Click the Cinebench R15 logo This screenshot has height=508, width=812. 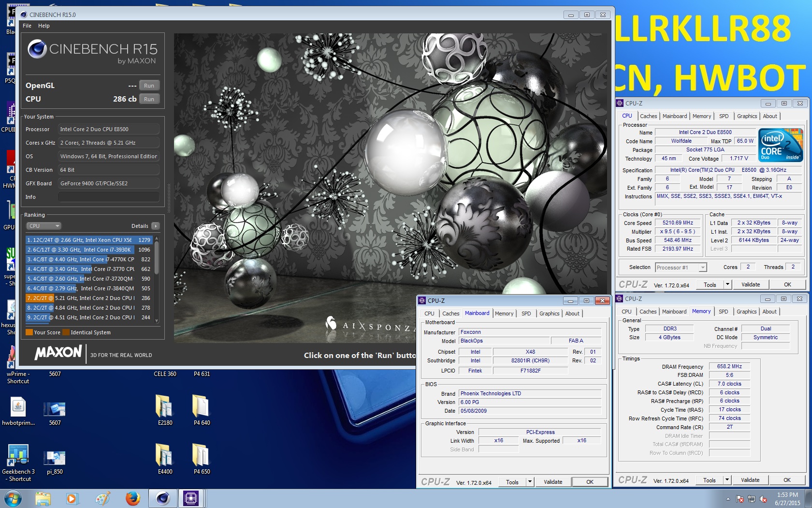pos(92,51)
